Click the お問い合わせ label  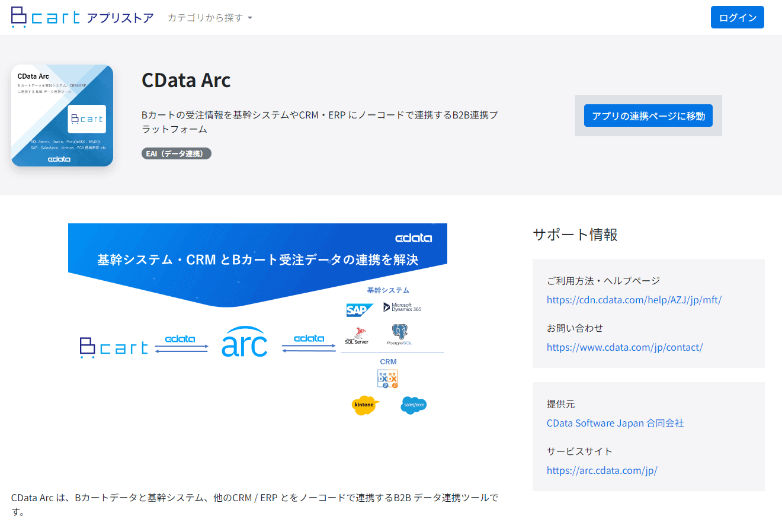pyautogui.click(x=575, y=328)
